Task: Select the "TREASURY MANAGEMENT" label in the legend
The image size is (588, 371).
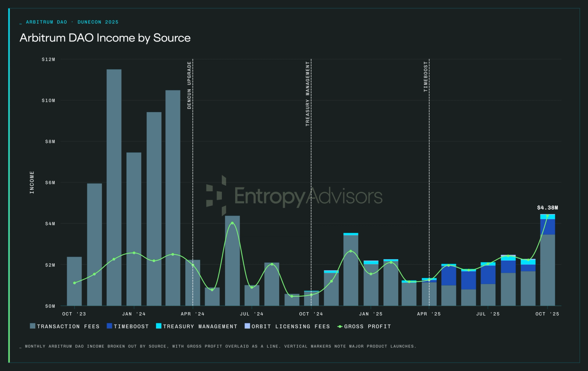Action: click(x=200, y=327)
